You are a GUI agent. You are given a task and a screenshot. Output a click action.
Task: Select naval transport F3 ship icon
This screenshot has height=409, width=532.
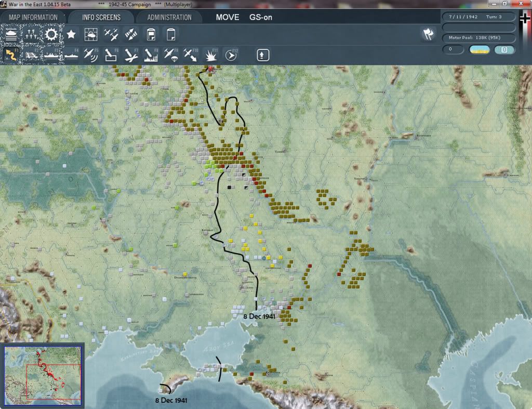click(x=51, y=55)
